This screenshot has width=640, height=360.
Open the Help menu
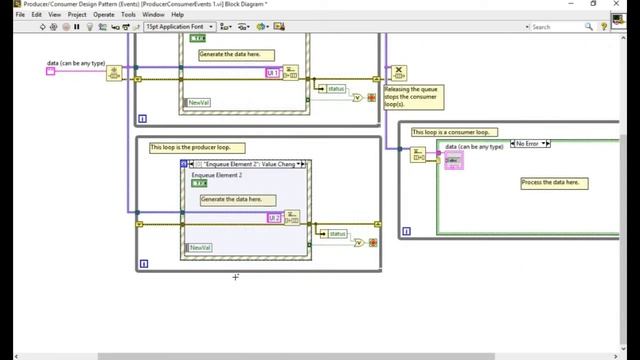point(177,15)
